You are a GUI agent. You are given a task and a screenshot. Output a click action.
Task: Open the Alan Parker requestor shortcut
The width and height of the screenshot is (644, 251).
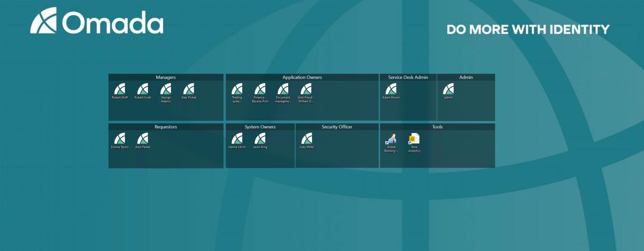point(143,141)
